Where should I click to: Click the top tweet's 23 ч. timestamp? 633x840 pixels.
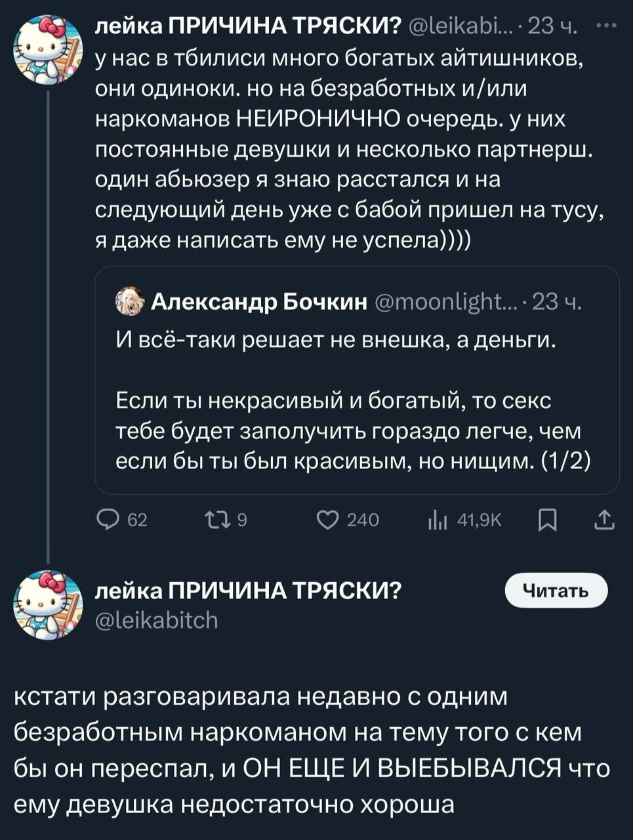click(553, 26)
